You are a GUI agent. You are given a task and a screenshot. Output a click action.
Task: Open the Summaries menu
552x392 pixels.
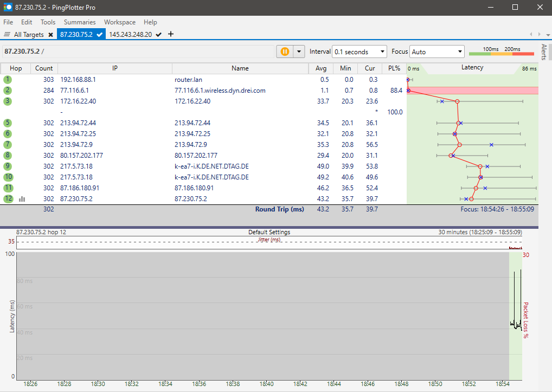[x=80, y=22]
